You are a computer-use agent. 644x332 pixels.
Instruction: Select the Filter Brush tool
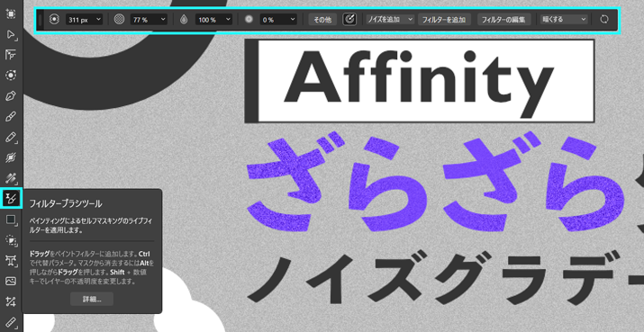coord(11,199)
